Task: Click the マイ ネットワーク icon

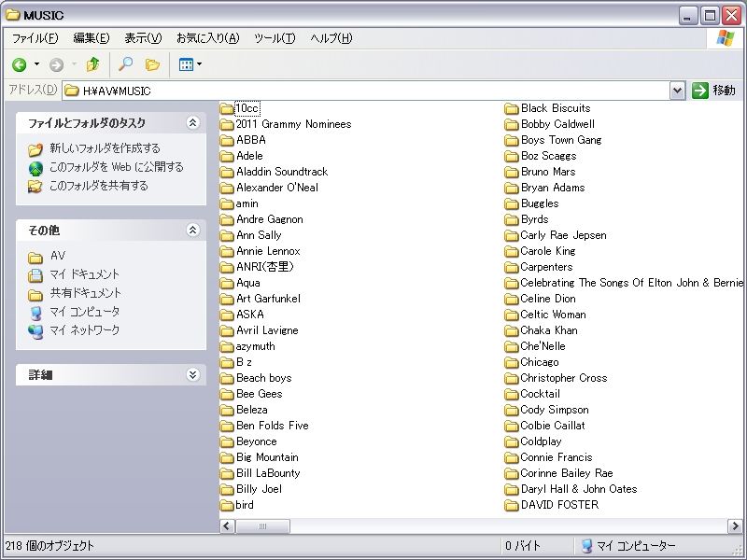Action: tap(35, 331)
